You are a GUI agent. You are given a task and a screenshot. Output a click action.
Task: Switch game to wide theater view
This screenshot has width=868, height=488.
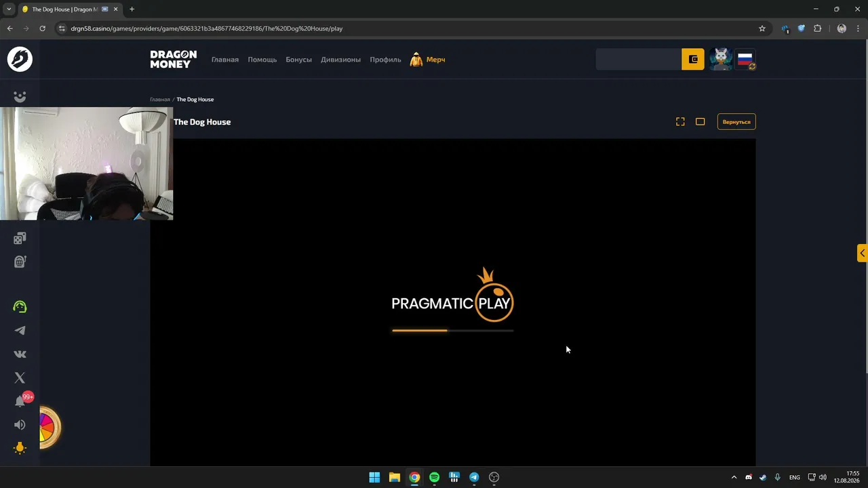click(x=701, y=121)
